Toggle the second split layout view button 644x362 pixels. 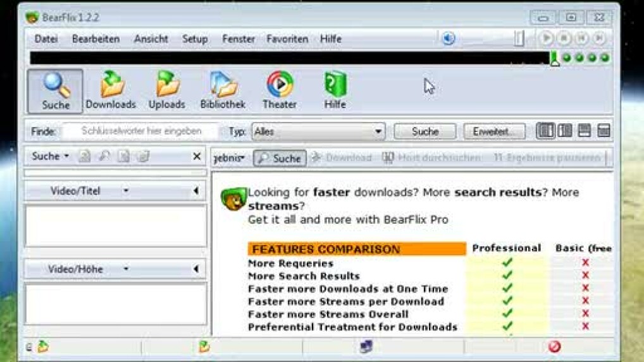[565, 131]
